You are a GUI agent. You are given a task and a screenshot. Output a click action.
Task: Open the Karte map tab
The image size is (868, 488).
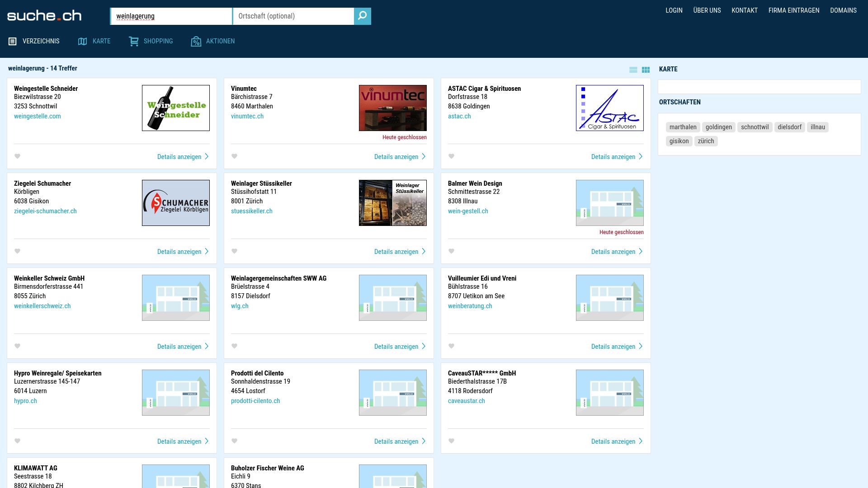pyautogui.click(x=94, y=41)
